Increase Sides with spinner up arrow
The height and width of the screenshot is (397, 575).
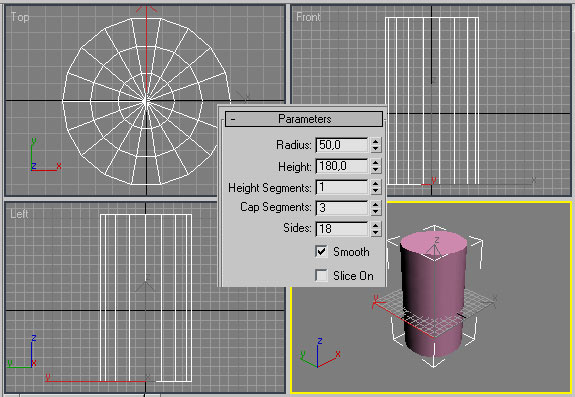375,225
